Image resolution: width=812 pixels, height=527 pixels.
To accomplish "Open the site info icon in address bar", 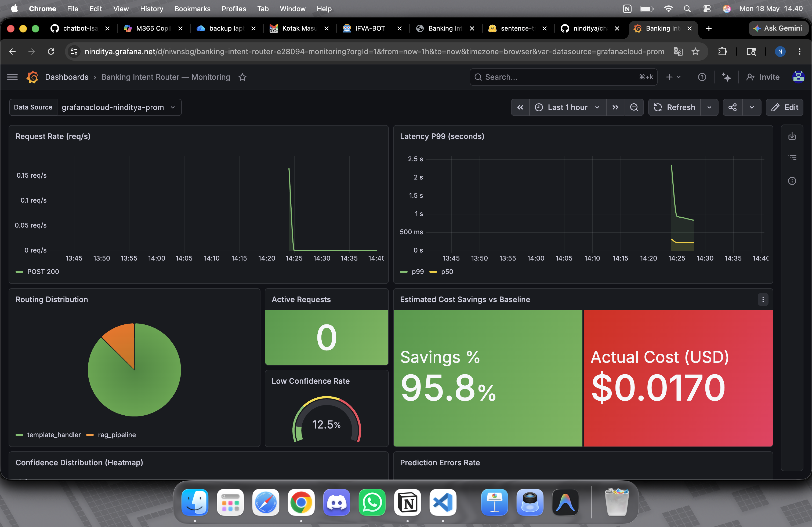I will 74,52.
